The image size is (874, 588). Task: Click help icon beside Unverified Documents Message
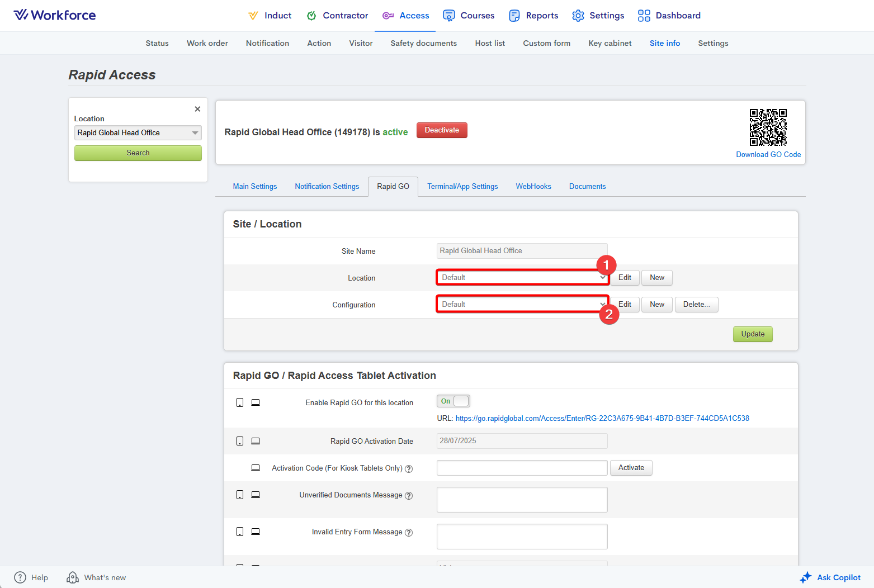(409, 496)
